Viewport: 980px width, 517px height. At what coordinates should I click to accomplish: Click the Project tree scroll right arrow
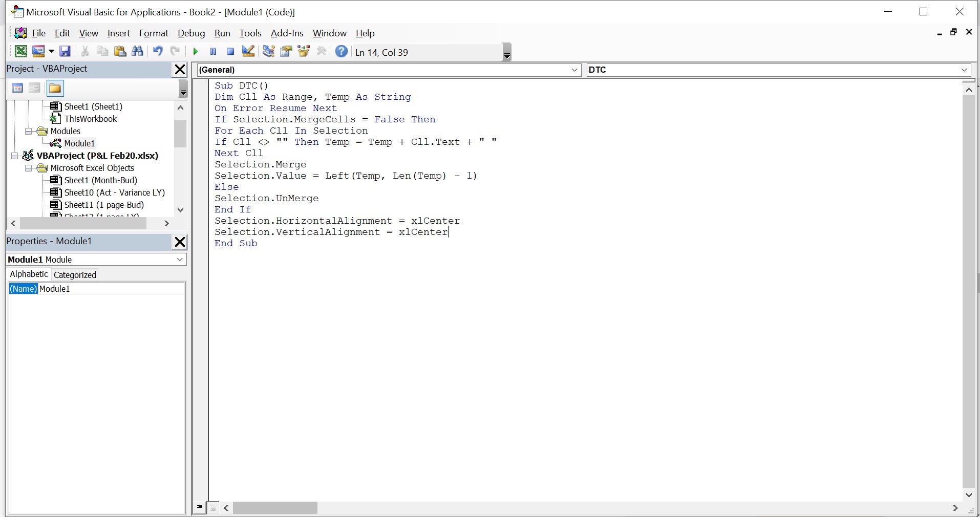tap(166, 224)
